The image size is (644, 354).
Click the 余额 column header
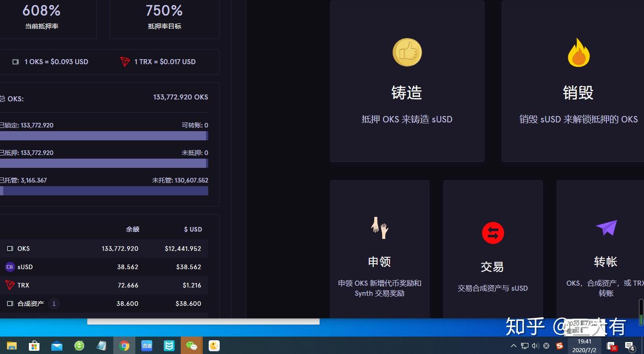[133, 229]
